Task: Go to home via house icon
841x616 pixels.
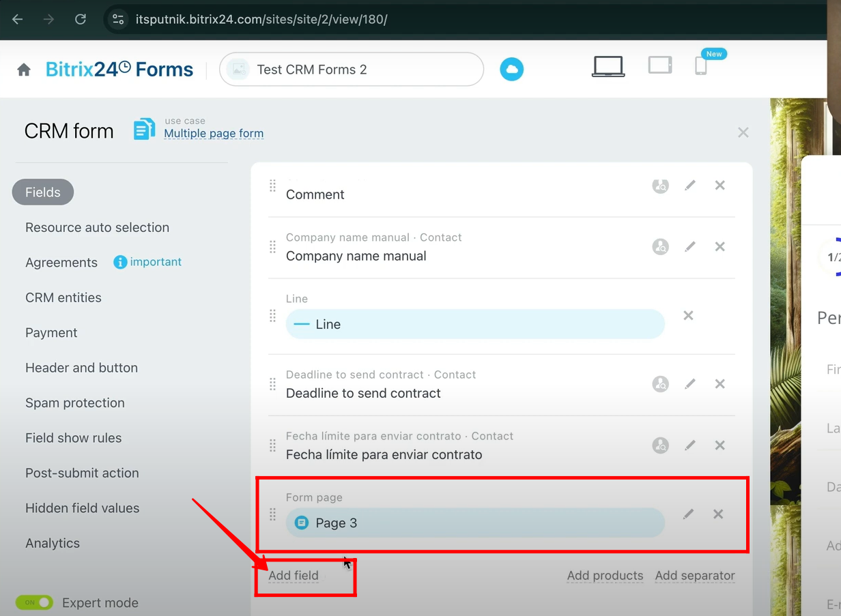Action: point(24,70)
